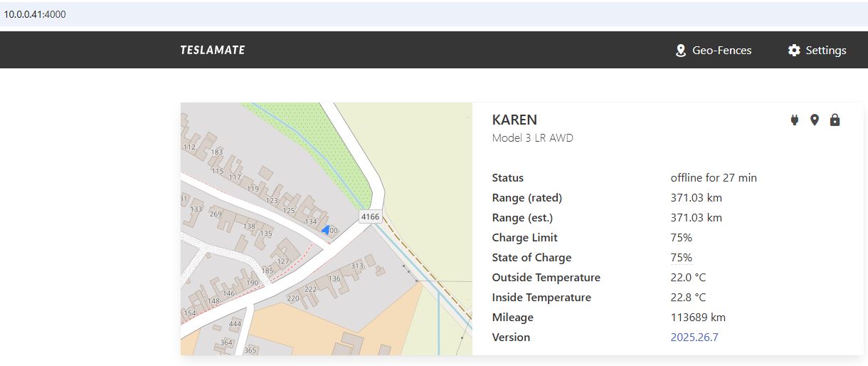Open the Geo-Fences page
The height and width of the screenshot is (366, 868).
pyautogui.click(x=713, y=51)
